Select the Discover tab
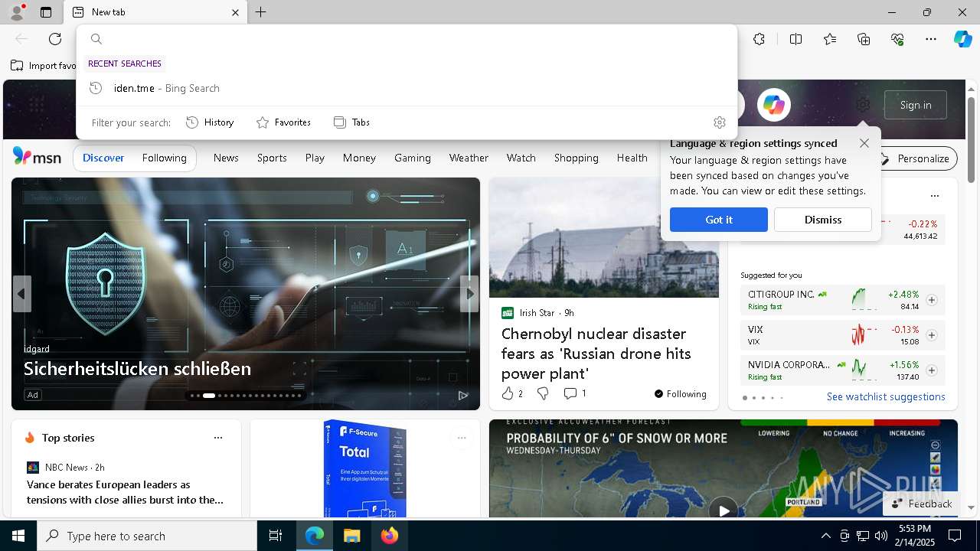 point(103,158)
